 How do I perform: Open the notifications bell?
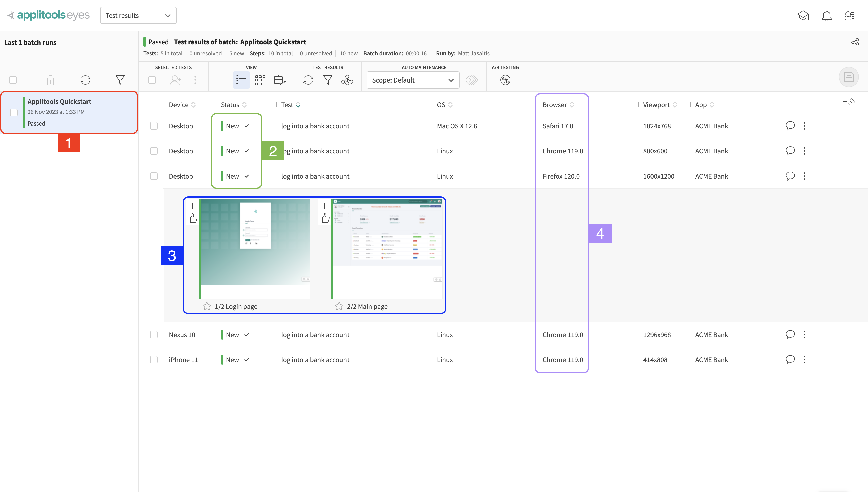[x=826, y=16]
